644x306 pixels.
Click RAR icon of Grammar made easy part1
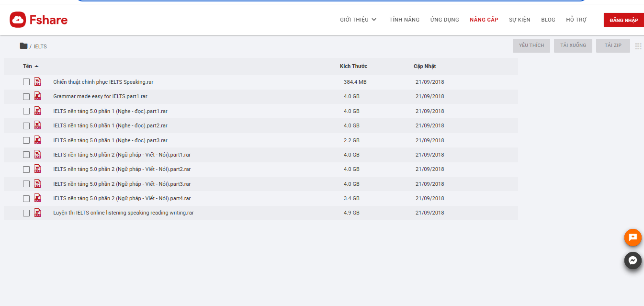38,96
